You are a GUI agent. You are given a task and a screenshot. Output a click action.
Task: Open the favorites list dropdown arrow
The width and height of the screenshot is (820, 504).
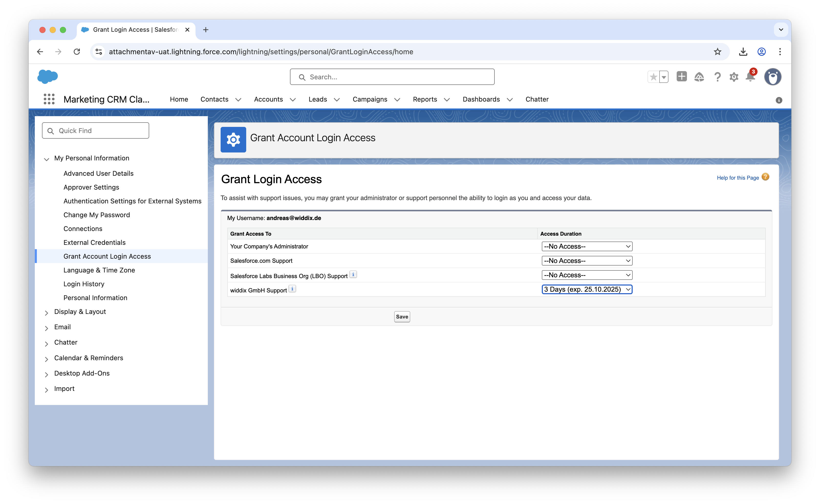(x=664, y=77)
